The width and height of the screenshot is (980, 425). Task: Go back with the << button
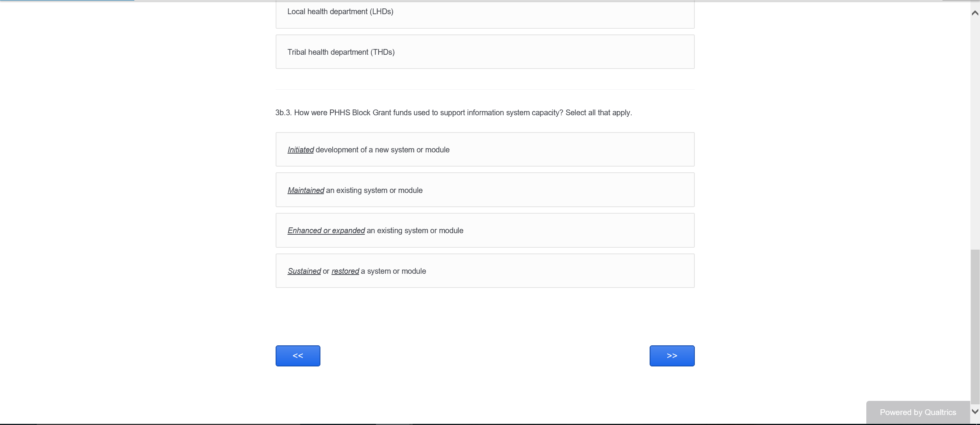tap(298, 356)
